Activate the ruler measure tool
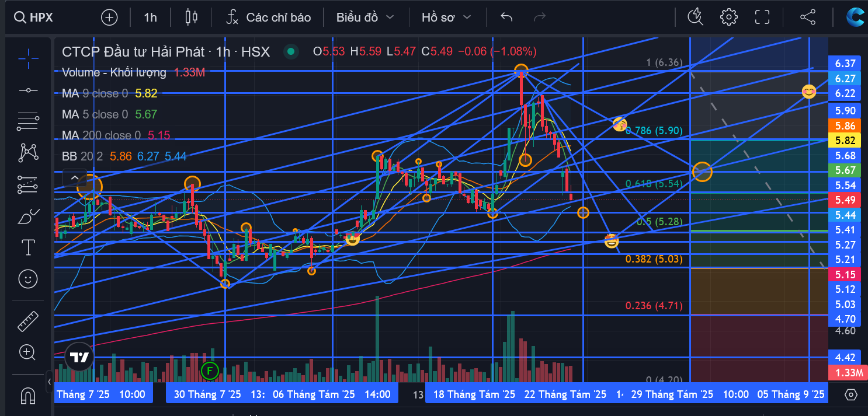 pyautogui.click(x=28, y=320)
